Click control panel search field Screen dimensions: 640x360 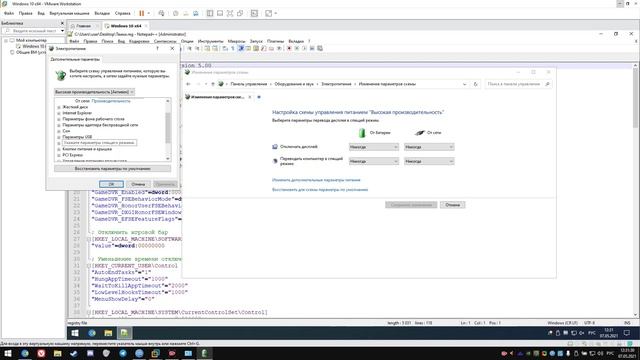click(x=518, y=84)
